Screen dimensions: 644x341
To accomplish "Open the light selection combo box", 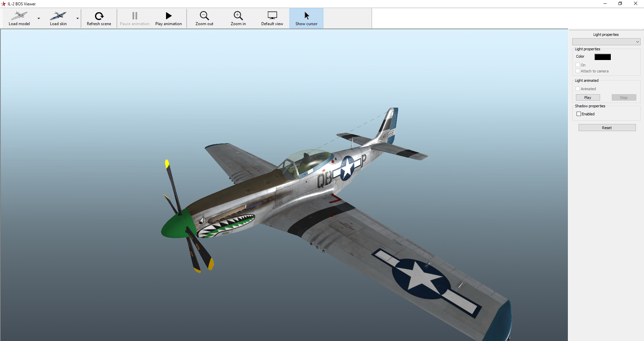I will [x=606, y=42].
